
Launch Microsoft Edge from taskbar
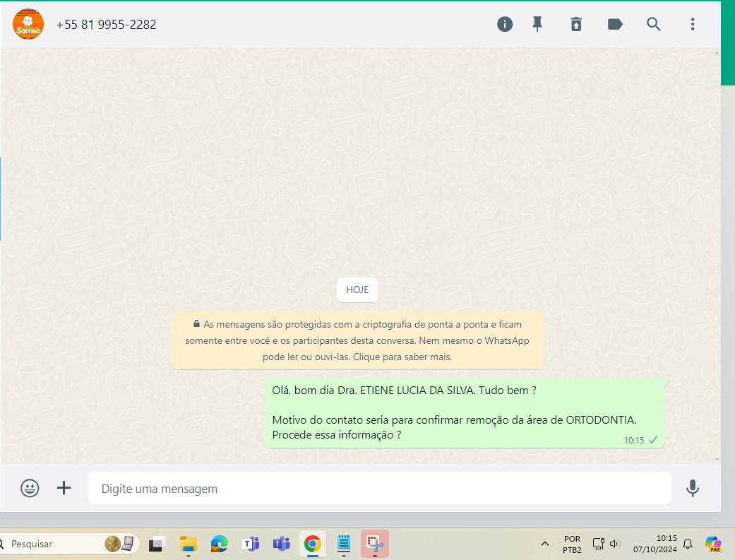(219, 544)
